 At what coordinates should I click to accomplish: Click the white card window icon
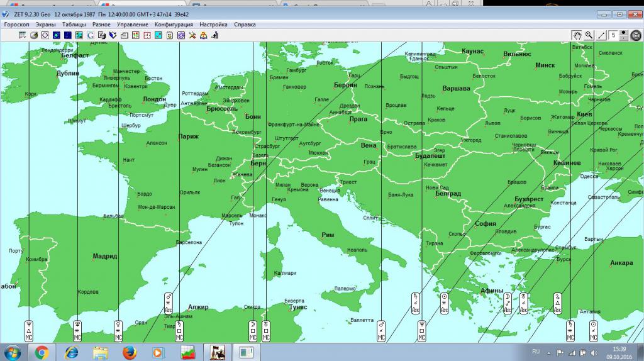(x=125, y=35)
